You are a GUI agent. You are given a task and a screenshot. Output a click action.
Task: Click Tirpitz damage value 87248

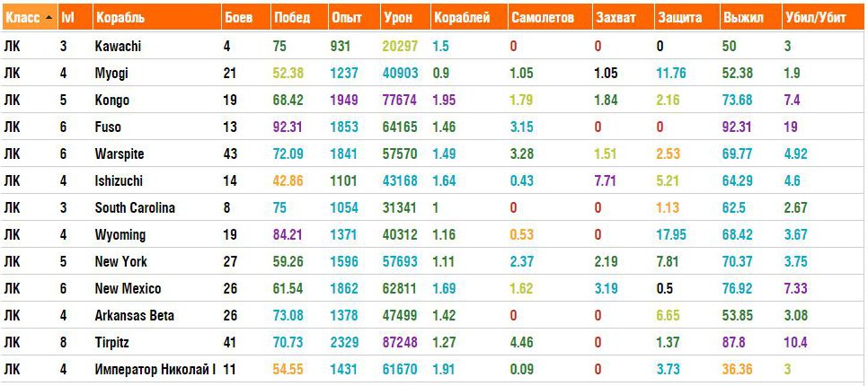[400, 343]
